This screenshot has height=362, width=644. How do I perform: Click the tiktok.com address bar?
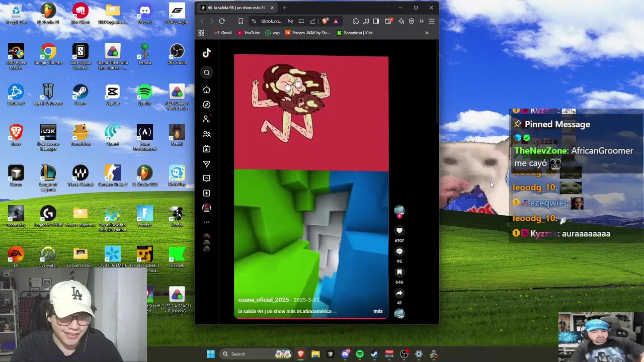[x=271, y=21]
